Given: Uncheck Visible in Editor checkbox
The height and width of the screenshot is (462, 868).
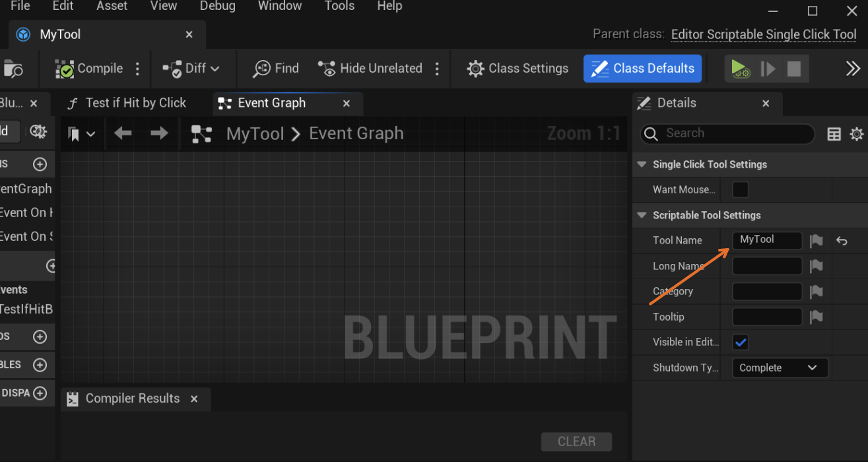Looking at the screenshot, I should 741,343.
